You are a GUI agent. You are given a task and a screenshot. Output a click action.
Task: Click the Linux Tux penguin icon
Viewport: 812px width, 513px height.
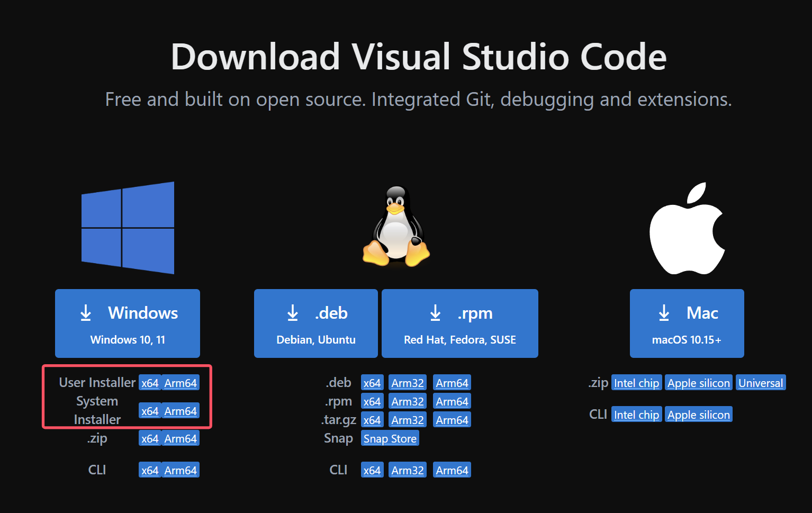[x=396, y=226]
